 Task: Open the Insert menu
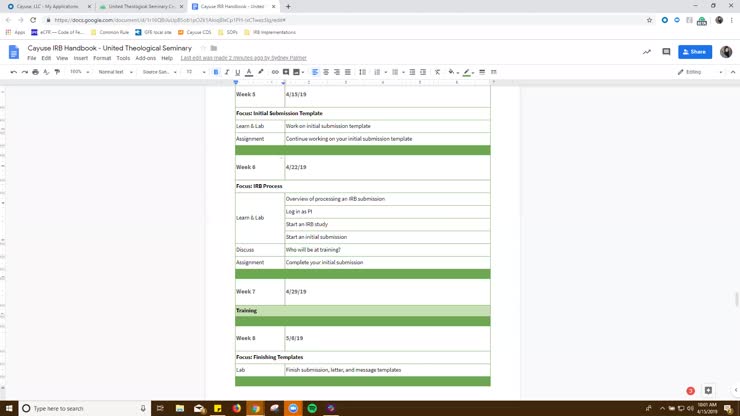[x=80, y=58]
